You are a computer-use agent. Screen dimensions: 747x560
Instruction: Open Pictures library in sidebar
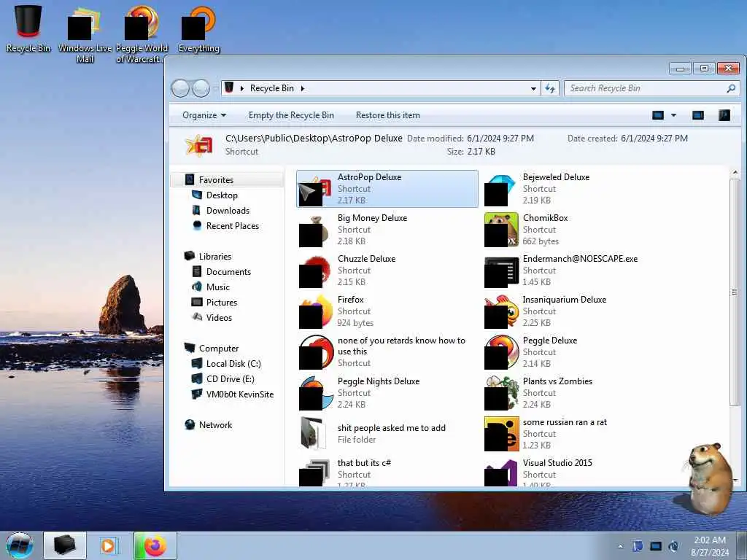pos(221,302)
